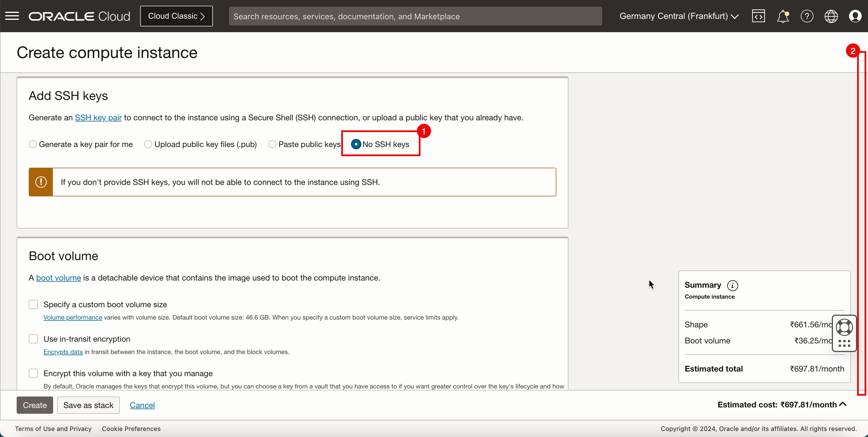
Task: Open the hamburger navigation menu
Action: 12,16
